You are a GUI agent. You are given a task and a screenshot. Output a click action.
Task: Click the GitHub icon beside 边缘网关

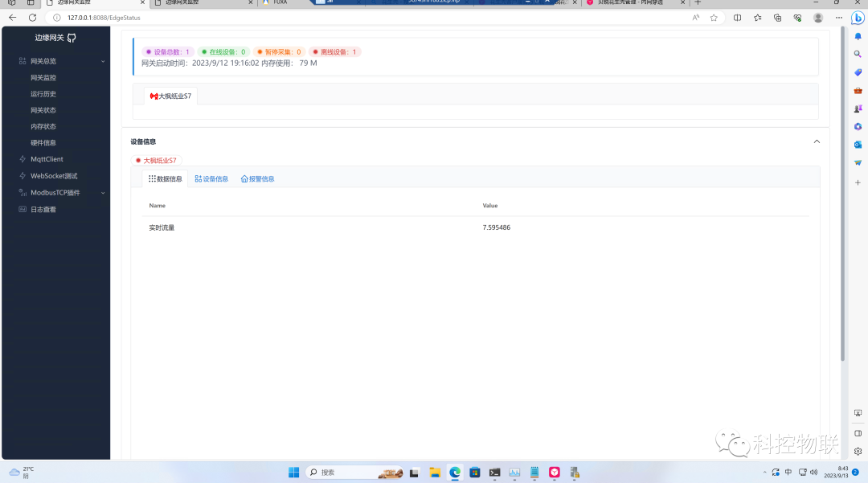tap(72, 38)
